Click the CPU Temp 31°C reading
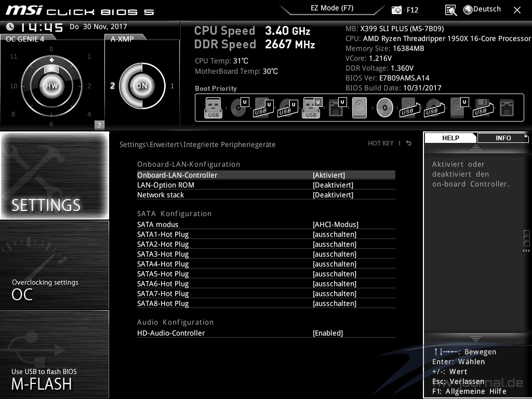 (x=221, y=61)
